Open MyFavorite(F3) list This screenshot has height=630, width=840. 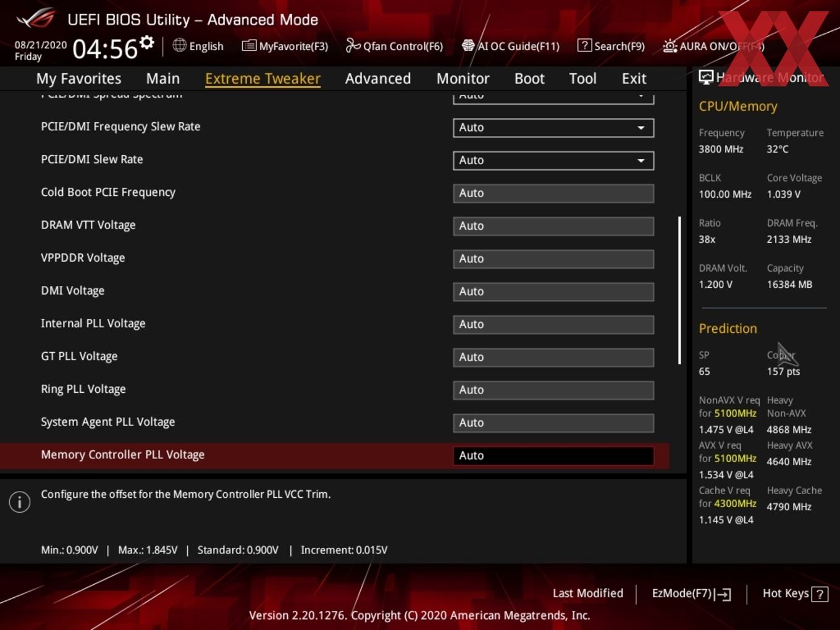coord(285,46)
